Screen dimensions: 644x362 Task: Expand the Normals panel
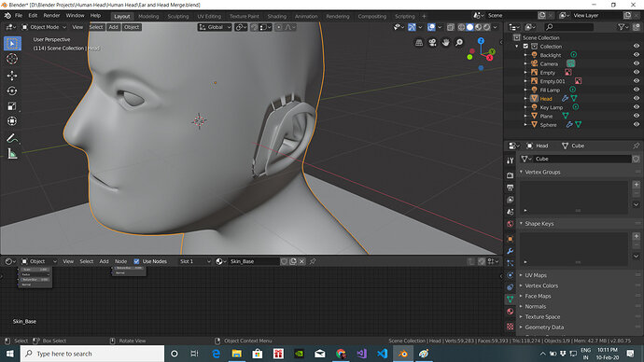pos(535,307)
